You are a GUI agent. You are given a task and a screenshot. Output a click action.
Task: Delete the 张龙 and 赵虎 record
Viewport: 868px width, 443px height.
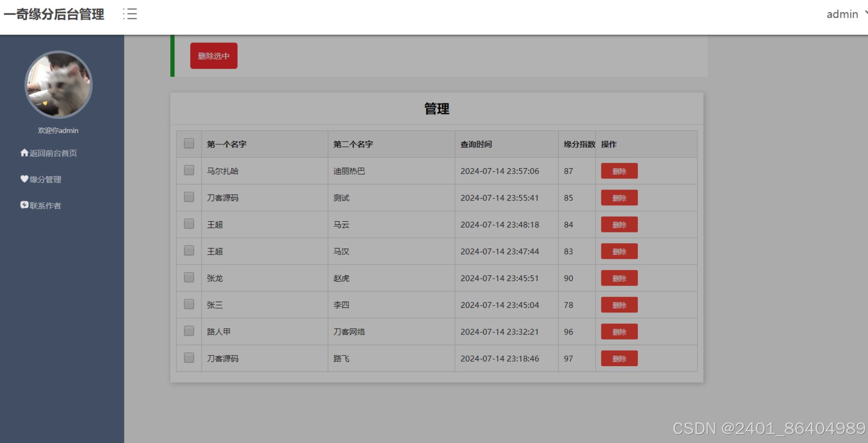[x=619, y=278]
